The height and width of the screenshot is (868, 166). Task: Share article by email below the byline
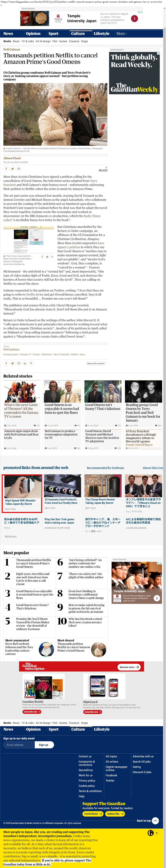(x=19, y=169)
